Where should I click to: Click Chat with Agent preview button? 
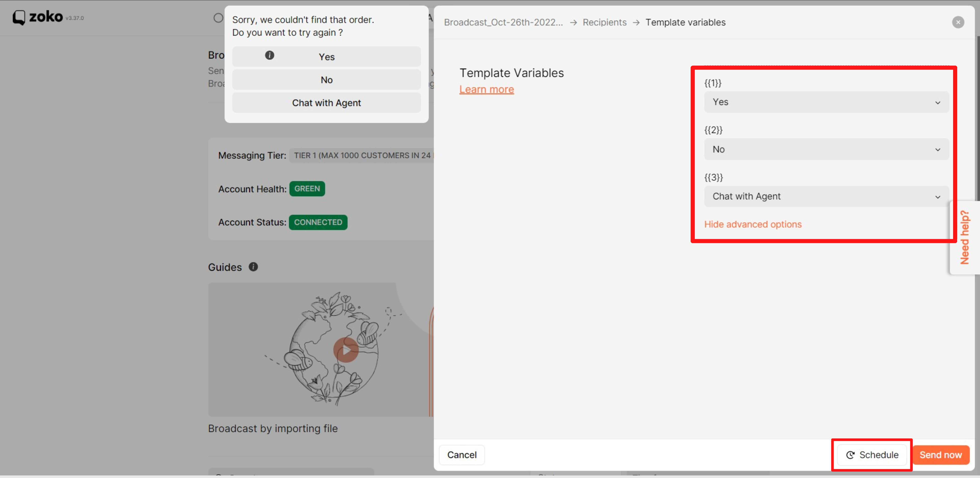tap(326, 103)
